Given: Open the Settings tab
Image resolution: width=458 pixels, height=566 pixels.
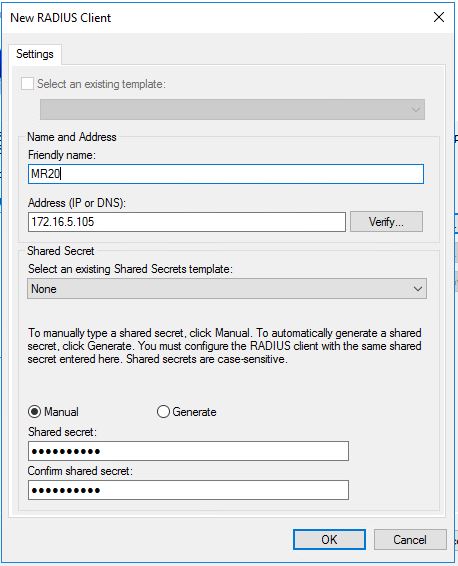Looking at the screenshot, I should [35, 54].
